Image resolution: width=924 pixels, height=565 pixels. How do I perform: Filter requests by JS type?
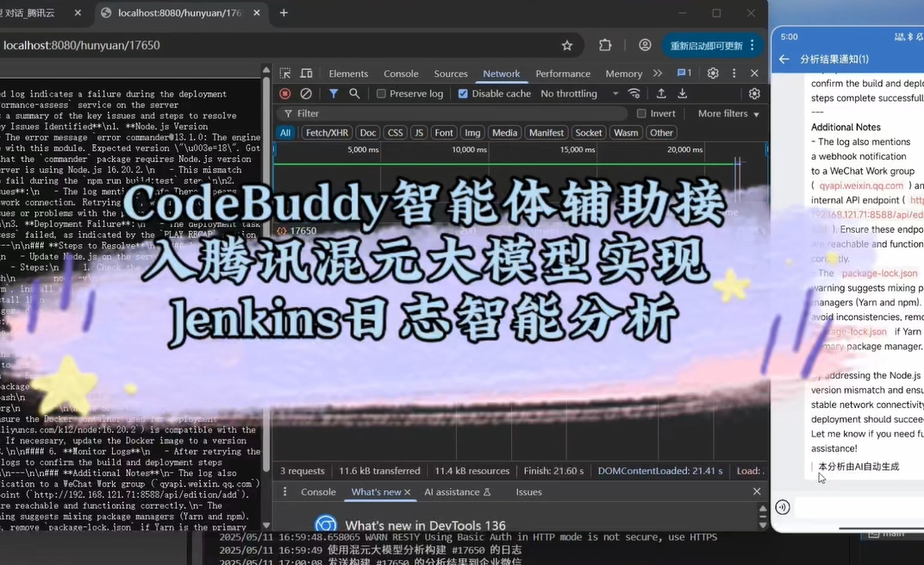[x=419, y=133]
